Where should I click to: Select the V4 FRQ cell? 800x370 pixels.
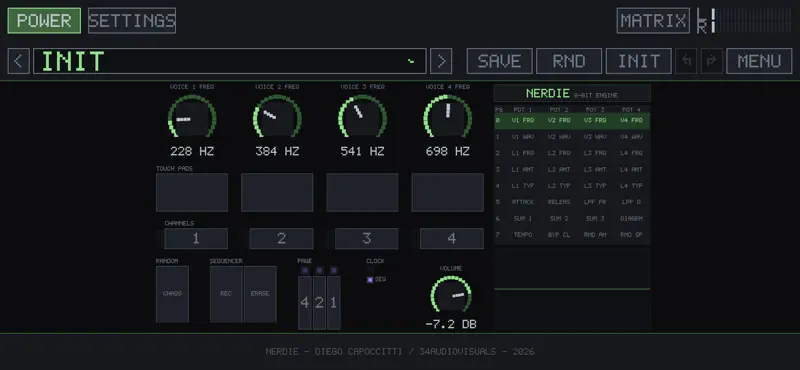[x=631, y=120]
